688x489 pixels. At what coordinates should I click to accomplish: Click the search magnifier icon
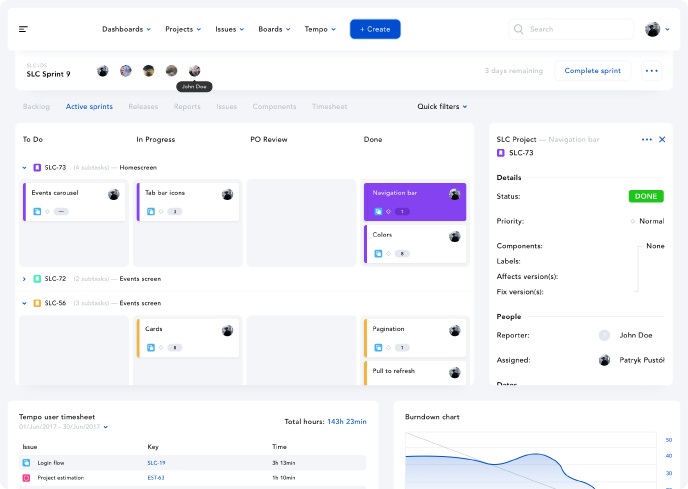click(x=519, y=29)
